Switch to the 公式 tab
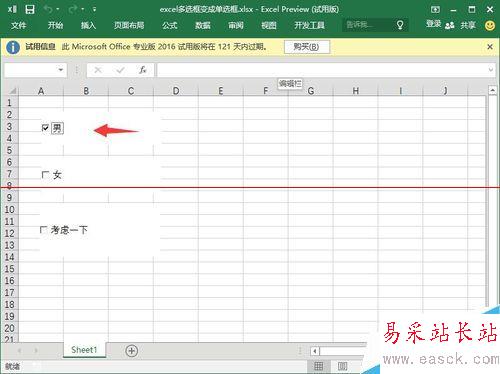This screenshot has width=500, height=374. pos(170,25)
